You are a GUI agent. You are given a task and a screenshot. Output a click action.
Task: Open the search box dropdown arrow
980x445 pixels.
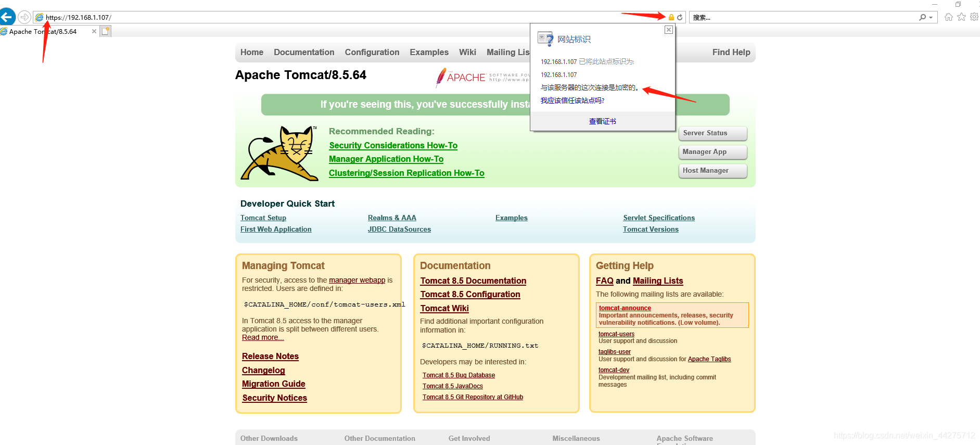[931, 17]
